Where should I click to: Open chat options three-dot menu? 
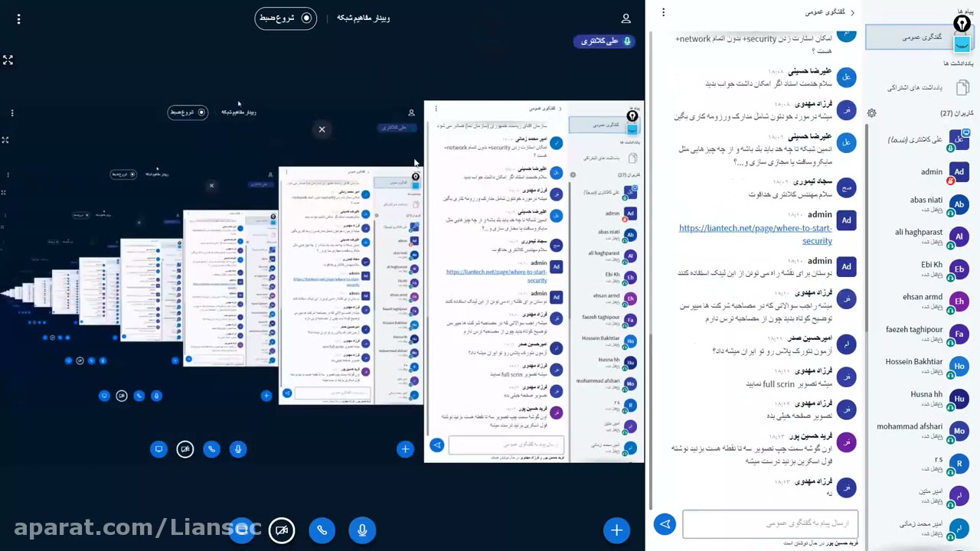click(663, 12)
